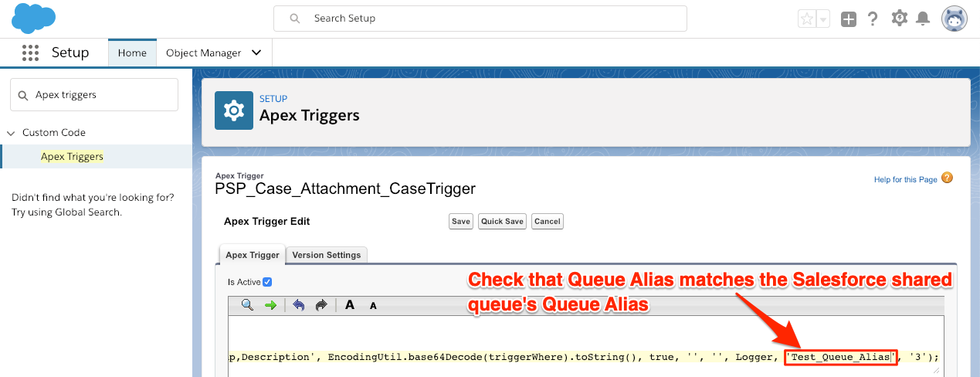Click the Save button
The width and height of the screenshot is (980, 377).
click(461, 221)
